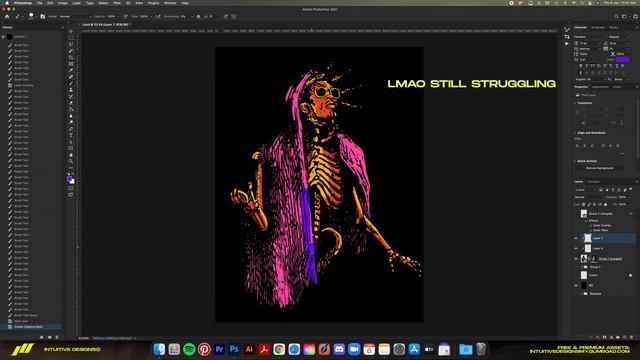Open Discord from the dock
Image resolution: width=640 pixels, height=360 pixels.
[339, 349]
